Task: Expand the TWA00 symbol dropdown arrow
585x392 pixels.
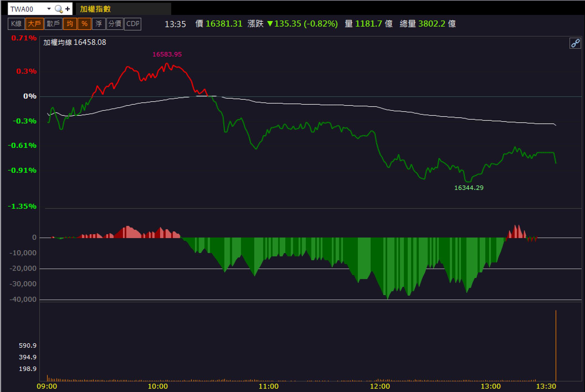Action: coord(49,9)
